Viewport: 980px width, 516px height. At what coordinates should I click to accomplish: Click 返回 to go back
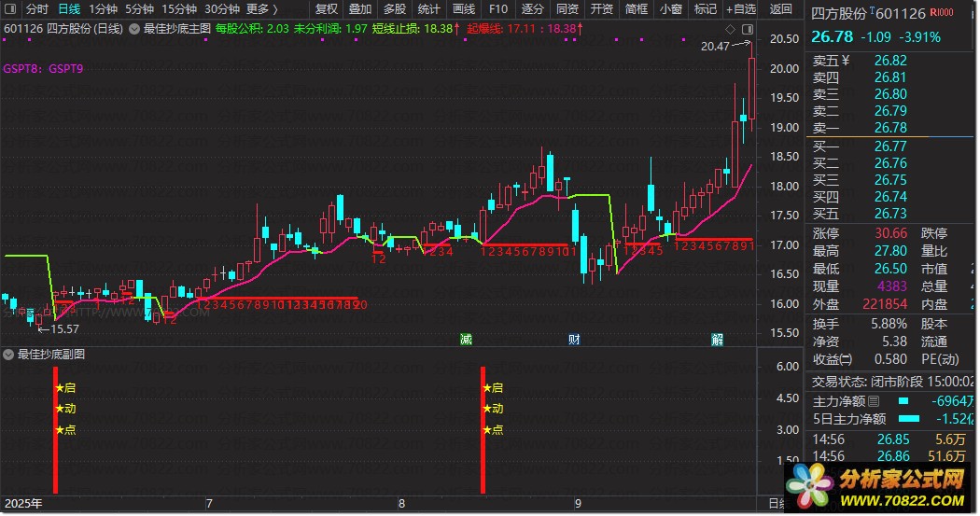780,8
